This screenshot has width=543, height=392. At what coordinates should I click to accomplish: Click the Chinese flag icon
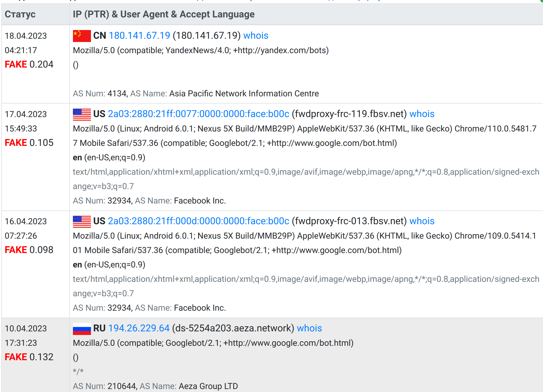coord(81,35)
